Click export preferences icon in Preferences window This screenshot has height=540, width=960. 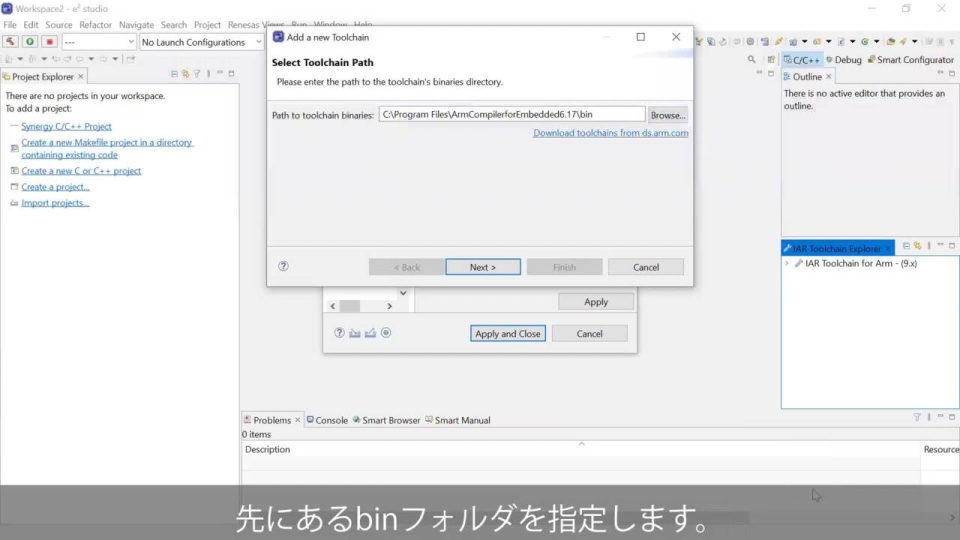370,332
